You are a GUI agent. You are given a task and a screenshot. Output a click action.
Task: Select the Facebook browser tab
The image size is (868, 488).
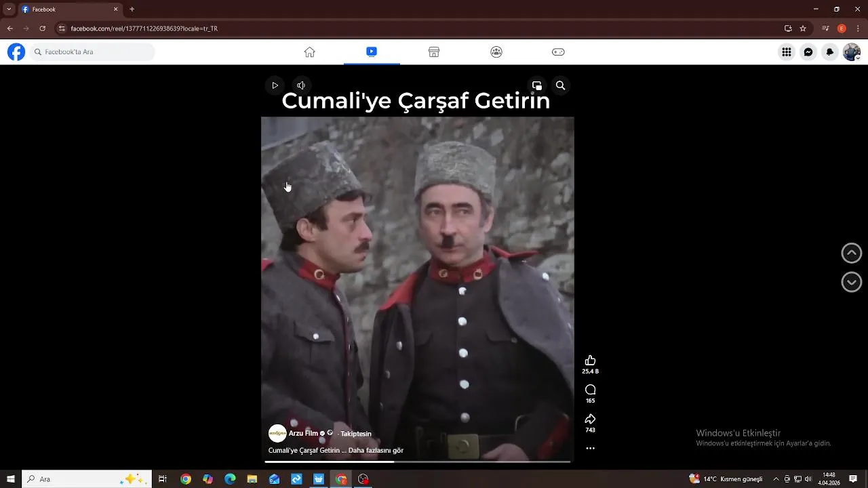pos(70,9)
